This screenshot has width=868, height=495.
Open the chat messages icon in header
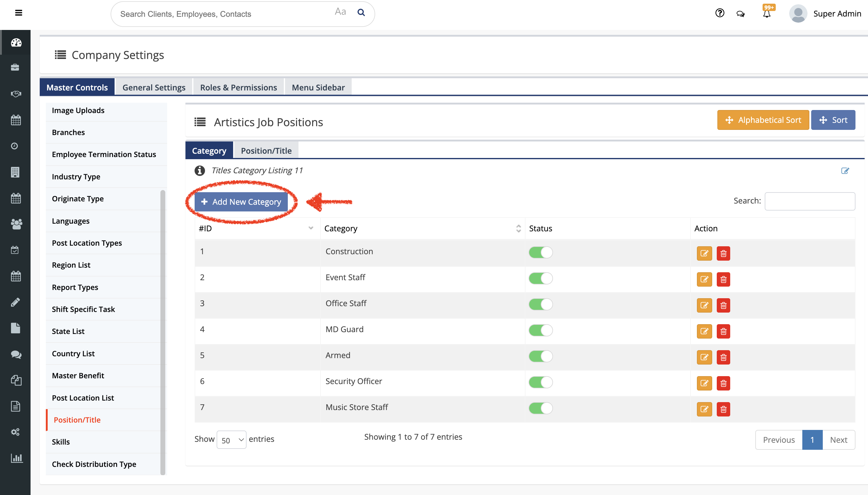tap(741, 14)
